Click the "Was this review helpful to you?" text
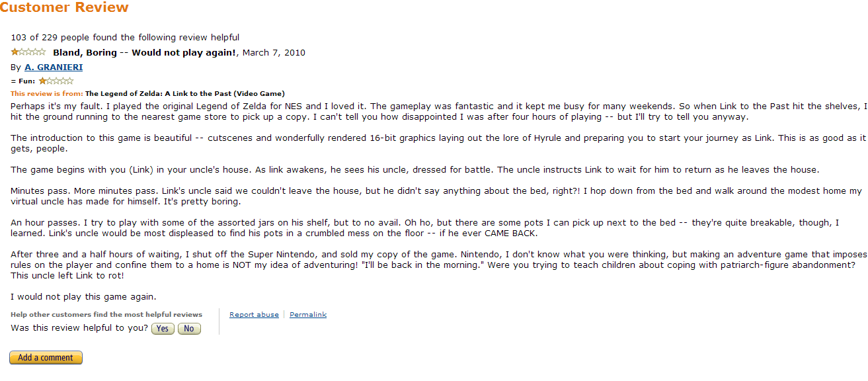The width and height of the screenshot is (868, 381). pyautogui.click(x=79, y=328)
